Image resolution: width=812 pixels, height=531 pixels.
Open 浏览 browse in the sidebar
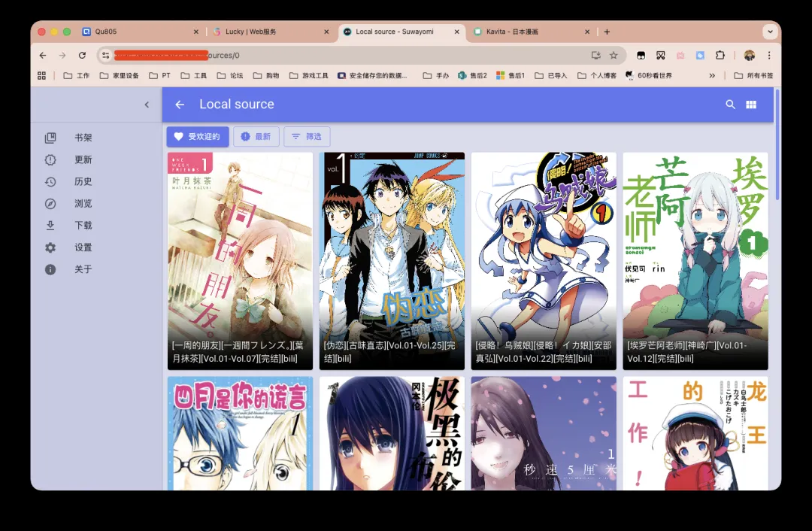pos(83,203)
